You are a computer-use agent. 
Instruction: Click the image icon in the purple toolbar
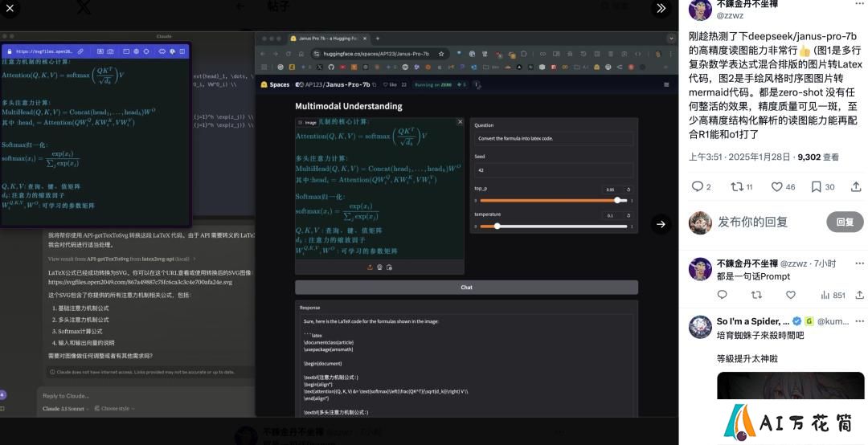click(100, 51)
